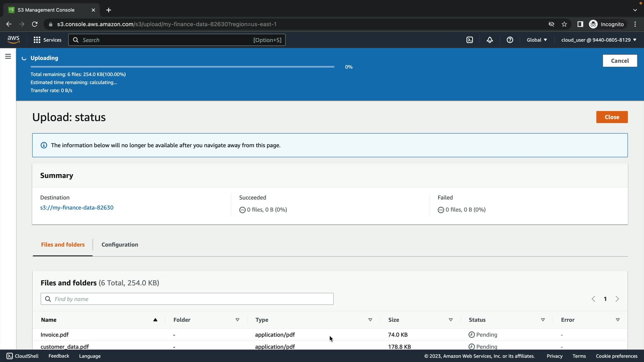Viewport: 644px width, 362px height.
Task: Select the Files and folders tab
Action: (63, 245)
